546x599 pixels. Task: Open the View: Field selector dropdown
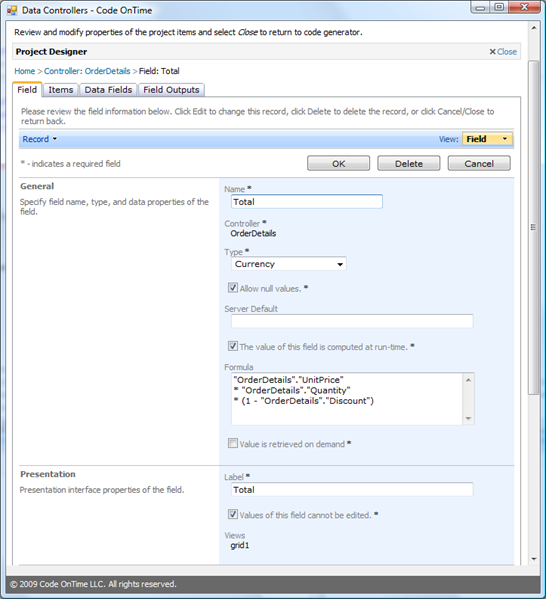coord(487,139)
